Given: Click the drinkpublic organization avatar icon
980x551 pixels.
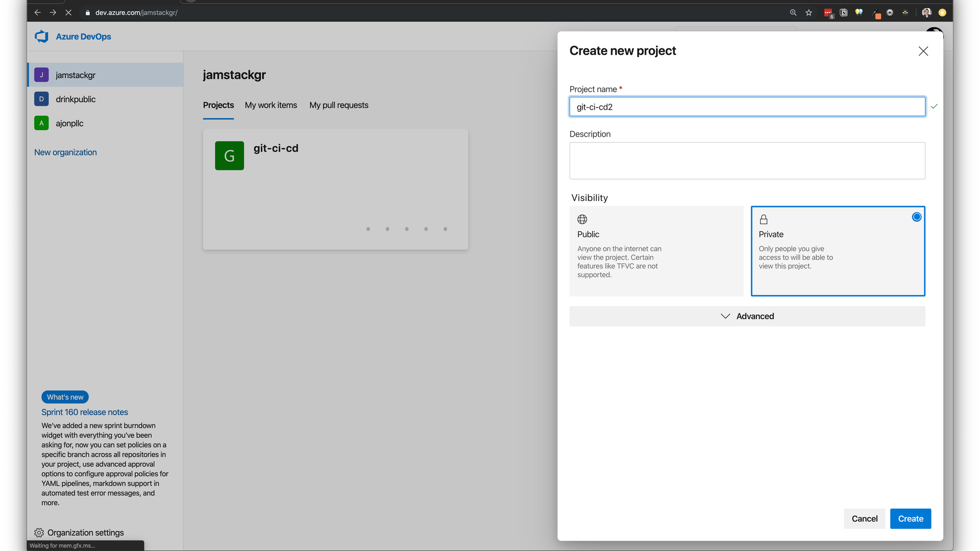Looking at the screenshot, I should 41,99.
